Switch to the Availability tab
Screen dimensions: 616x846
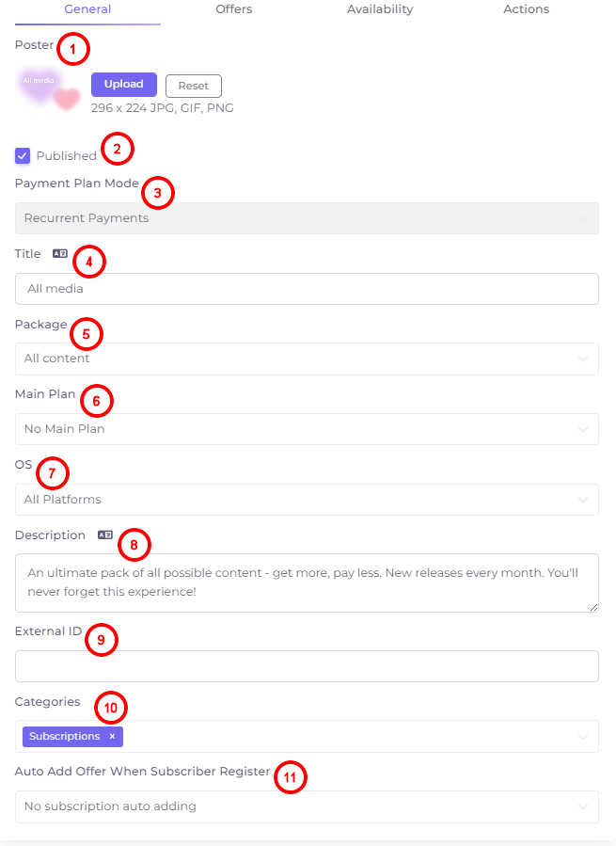[380, 9]
